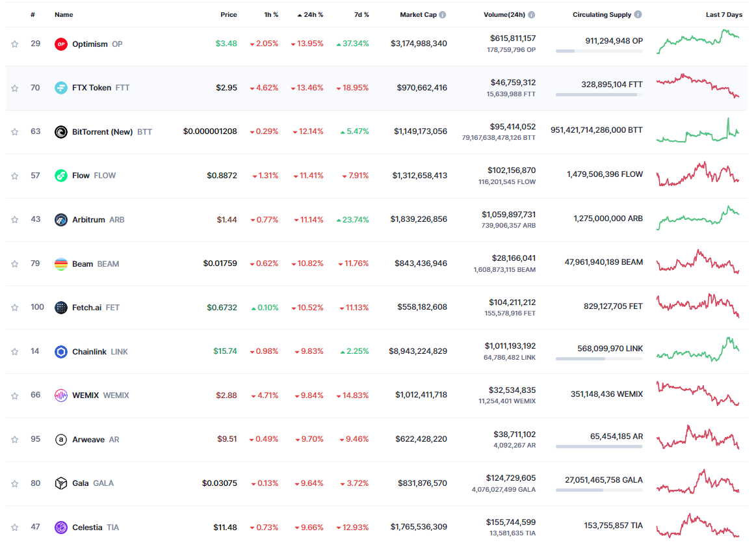Sort by Market Cap column header
756x549 pixels.
418,14
